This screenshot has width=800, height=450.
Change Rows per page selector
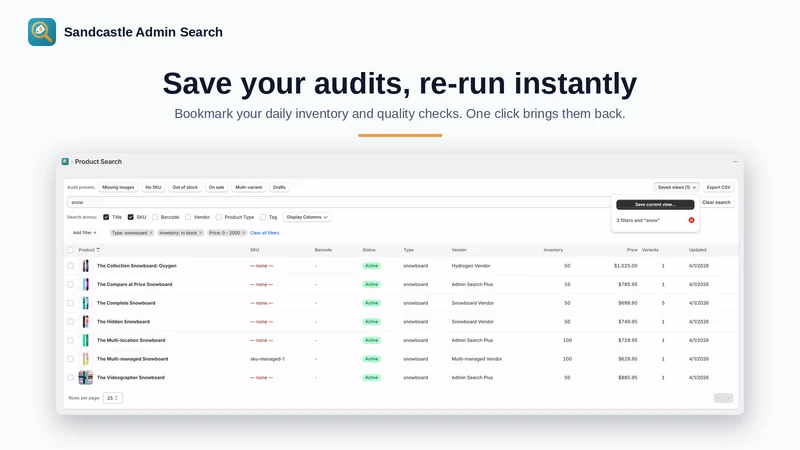click(x=112, y=398)
